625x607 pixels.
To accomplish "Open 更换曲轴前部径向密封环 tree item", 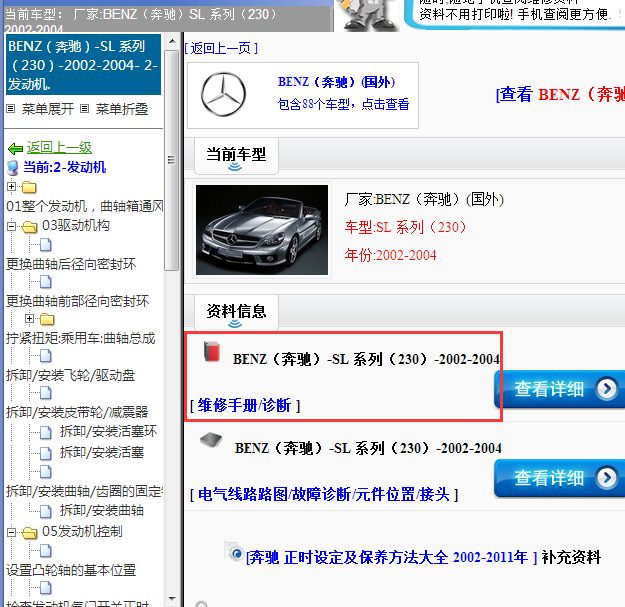I will point(77,301).
